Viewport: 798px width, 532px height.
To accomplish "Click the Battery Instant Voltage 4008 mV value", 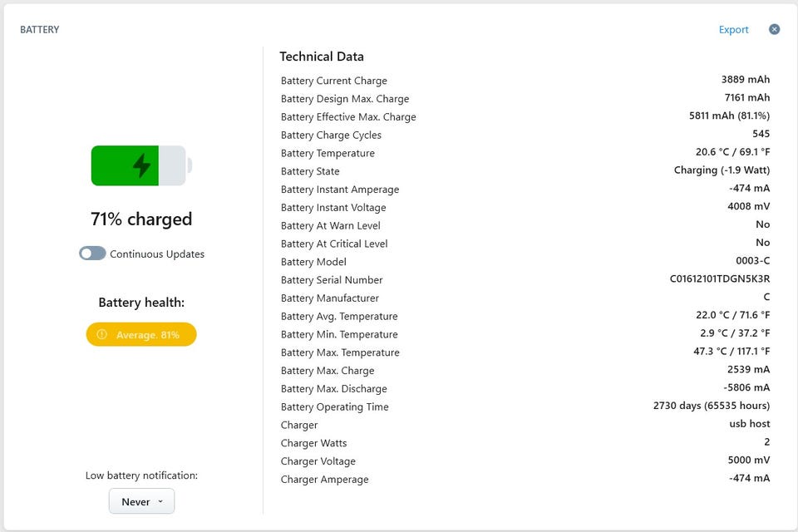I will coord(748,207).
